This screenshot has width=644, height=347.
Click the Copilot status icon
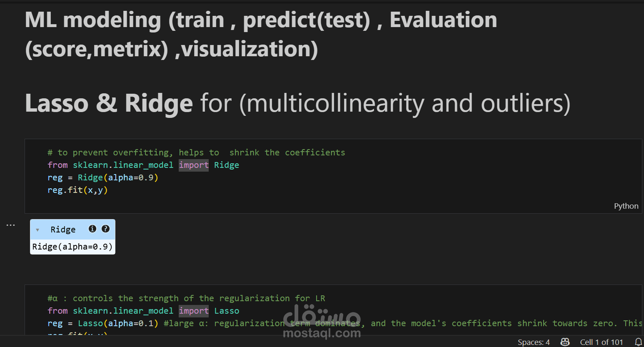point(565,342)
